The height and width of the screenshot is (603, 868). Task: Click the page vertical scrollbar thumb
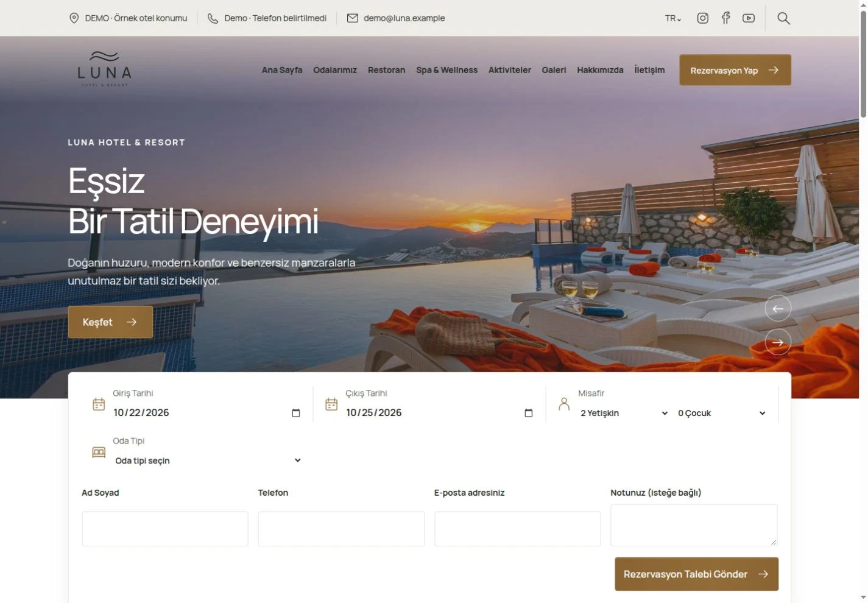click(x=863, y=64)
